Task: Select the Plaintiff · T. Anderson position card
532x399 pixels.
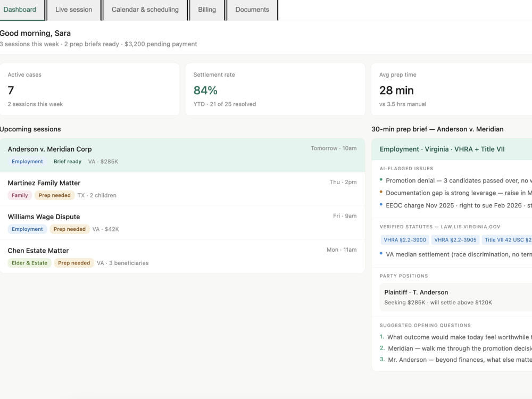Action: tap(456, 297)
